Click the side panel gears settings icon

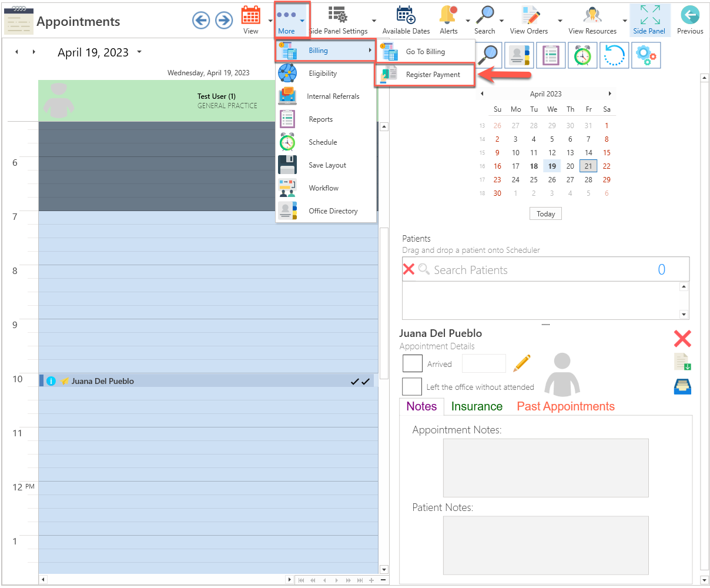(646, 55)
